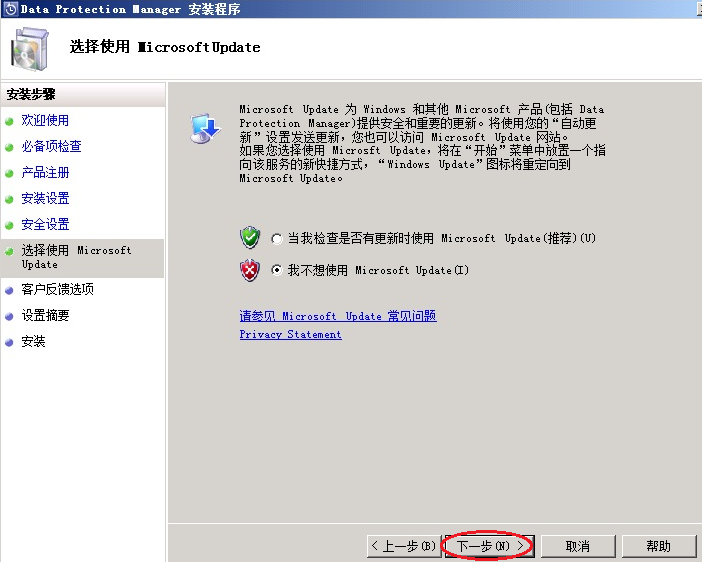Click the green bullet beside 必备项检查
Image resolution: width=702 pixels, height=562 pixels.
pyautogui.click(x=9, y=147)
